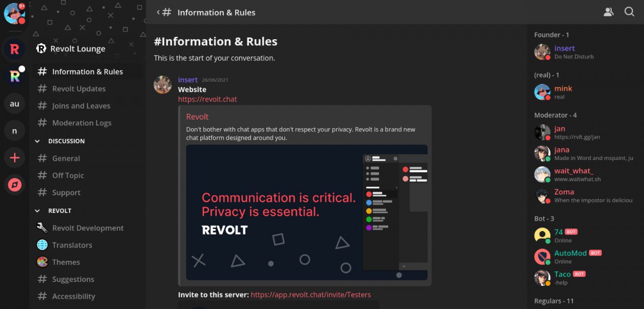Viewport: 644px width, 309px height.
Task: Open your user avatar at top of server list
Action: (x=14, y=14)
